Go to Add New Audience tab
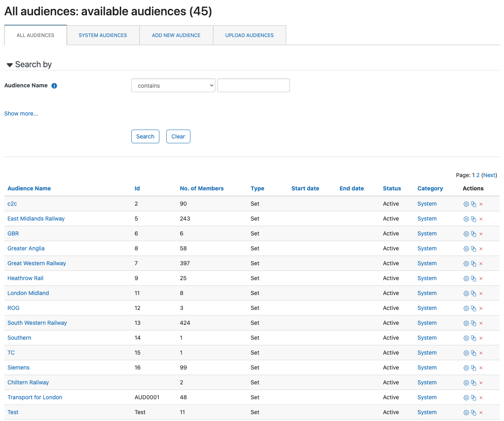Viewport: 504px width, 421px height. coord(176,35)
